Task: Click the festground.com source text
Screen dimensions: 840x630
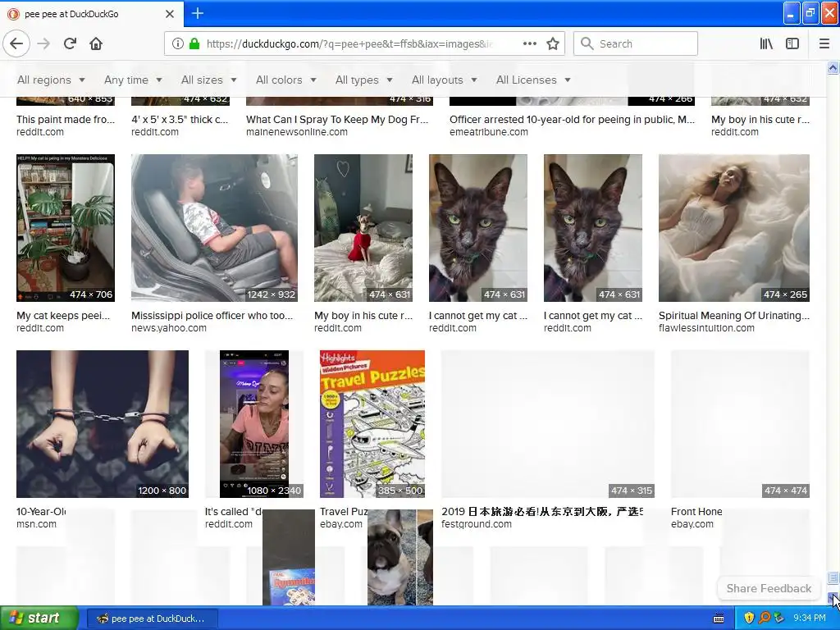Action: click(477, 524)
